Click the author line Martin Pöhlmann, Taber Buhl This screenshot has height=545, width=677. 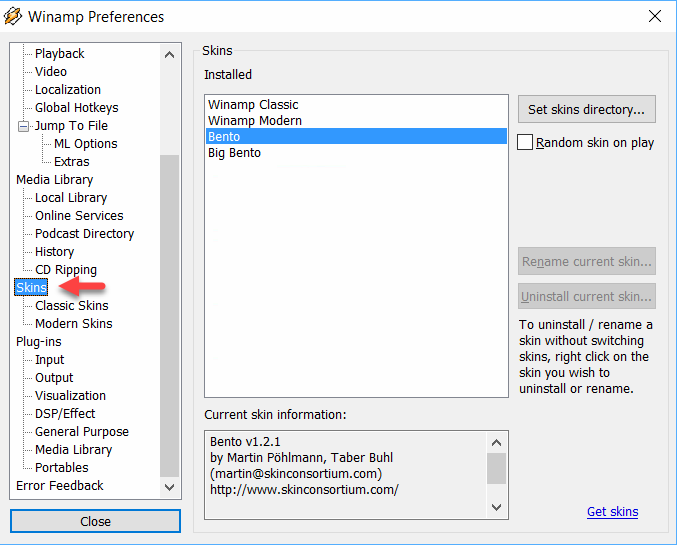tap(301, 458)
